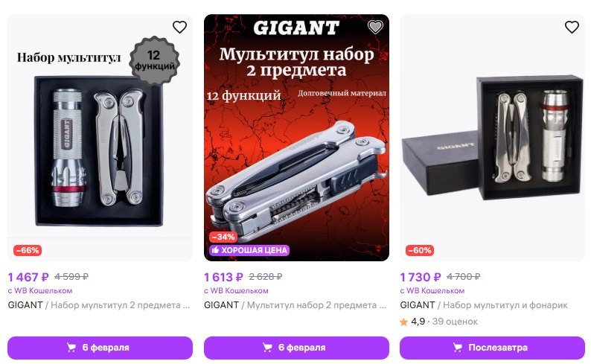The image size is (591, 364).
Task: Click the 1 730 ₽ price
Action: point(421,277)
